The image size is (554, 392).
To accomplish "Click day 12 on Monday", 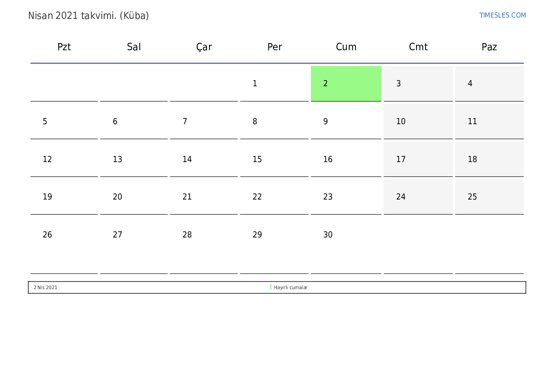I will pyautogui.click(x=64, y=159).
